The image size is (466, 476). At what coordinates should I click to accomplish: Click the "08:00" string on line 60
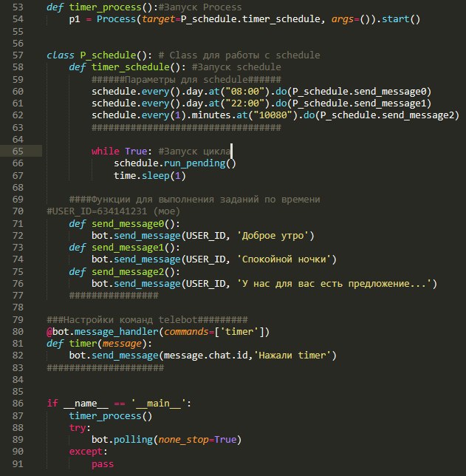(x=245, y=92)
